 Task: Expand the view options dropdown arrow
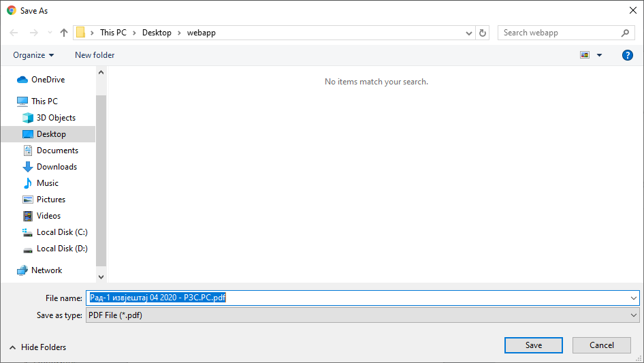click(600, 55)
